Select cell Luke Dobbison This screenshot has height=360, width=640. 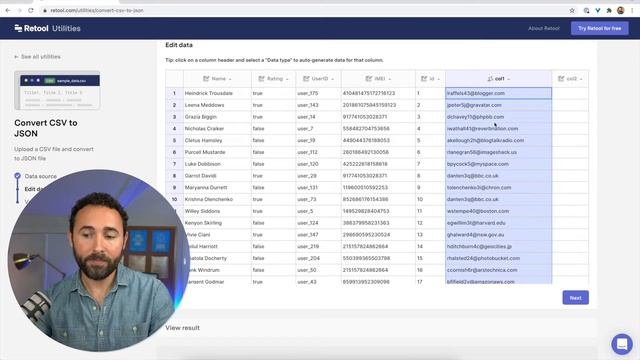point(217,164)
